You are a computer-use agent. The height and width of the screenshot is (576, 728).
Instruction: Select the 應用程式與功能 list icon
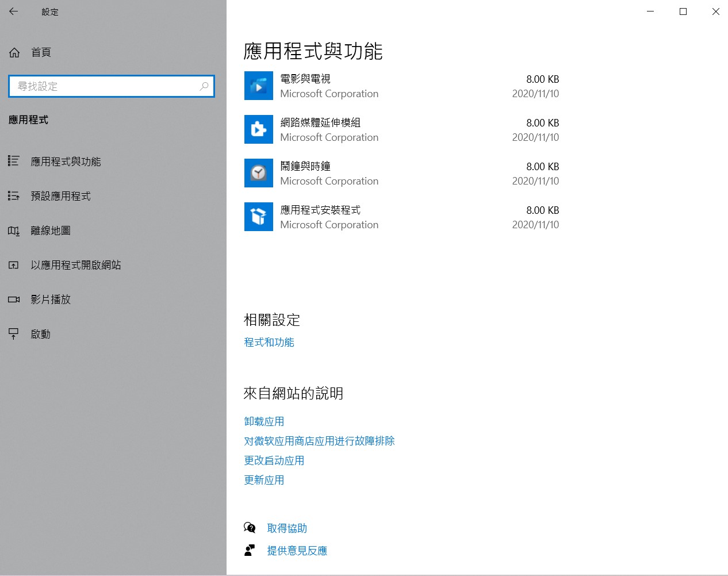[x=13, y=162]
